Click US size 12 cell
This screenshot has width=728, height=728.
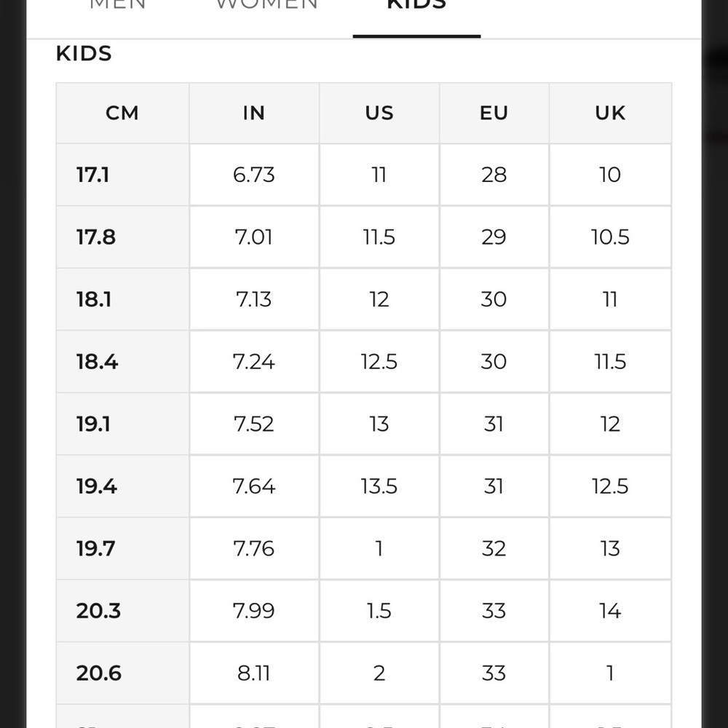379,299
